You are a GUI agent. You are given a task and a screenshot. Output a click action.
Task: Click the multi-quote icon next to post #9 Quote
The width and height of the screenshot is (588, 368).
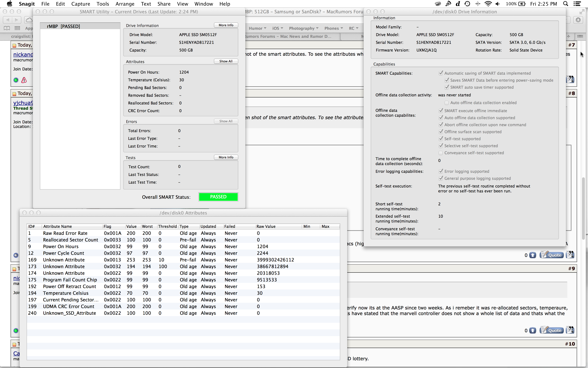(x=570, y=330)
